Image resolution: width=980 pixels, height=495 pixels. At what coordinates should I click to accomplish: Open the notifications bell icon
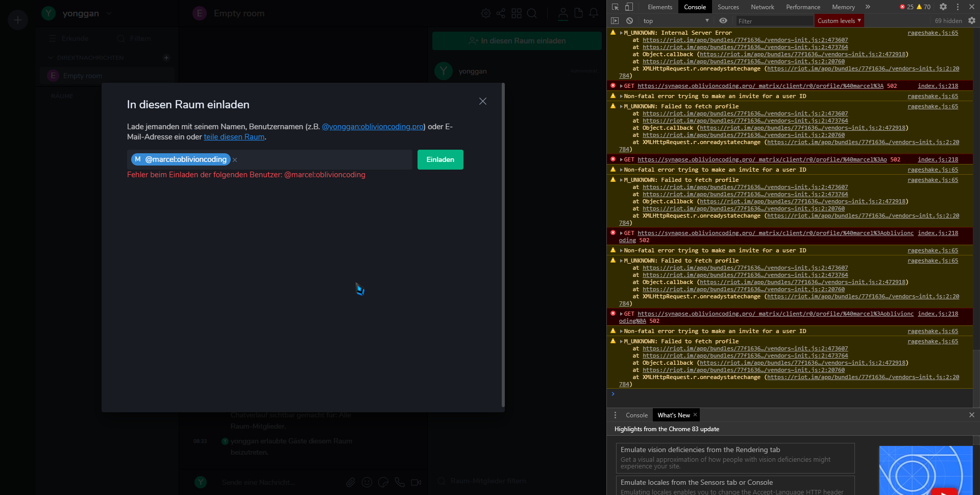click(594, 13)
